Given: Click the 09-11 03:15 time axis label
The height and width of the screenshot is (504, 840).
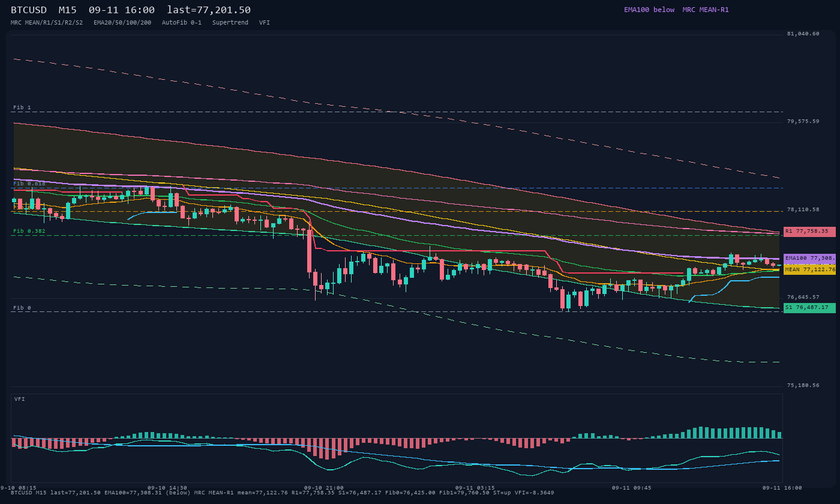Looking at the screenshot, I should point(475,488).
